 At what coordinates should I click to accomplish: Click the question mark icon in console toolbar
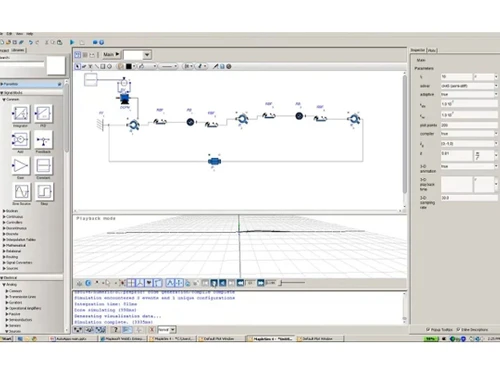(x=115, y=330)
